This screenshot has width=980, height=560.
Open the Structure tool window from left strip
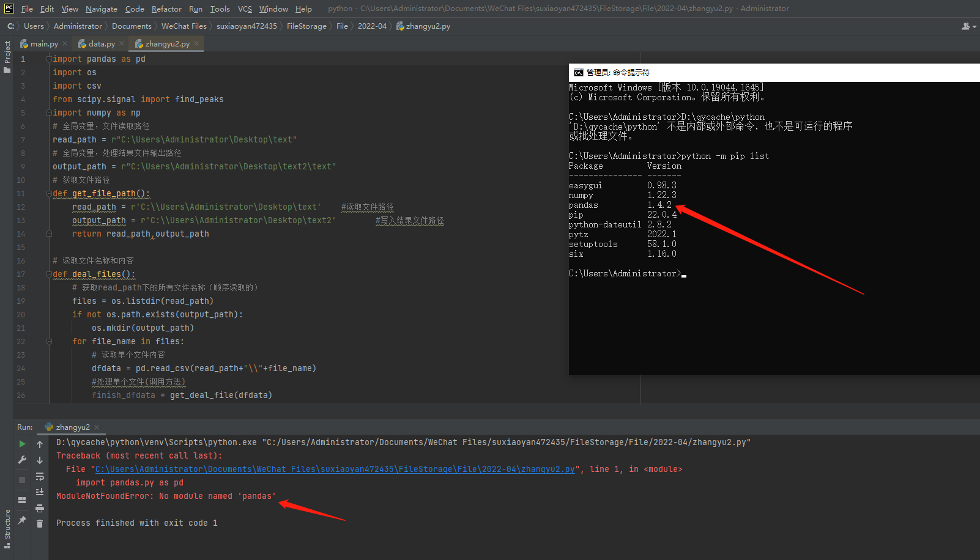[x=7, y=528]
